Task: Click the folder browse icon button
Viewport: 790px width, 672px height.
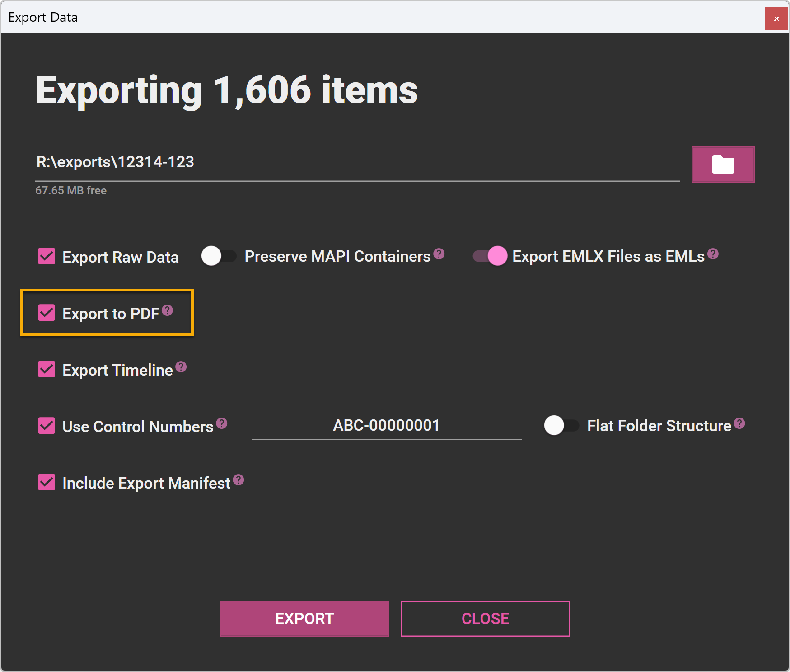Action: point(722,164)
